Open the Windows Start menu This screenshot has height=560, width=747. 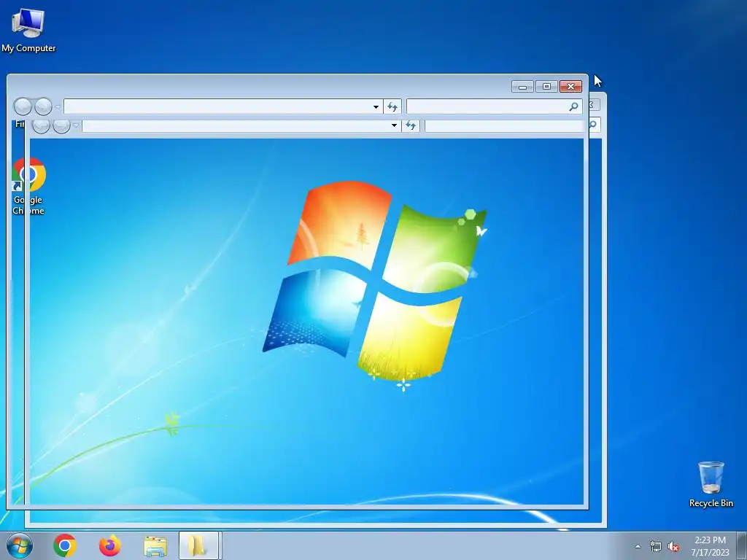point(20,545)
